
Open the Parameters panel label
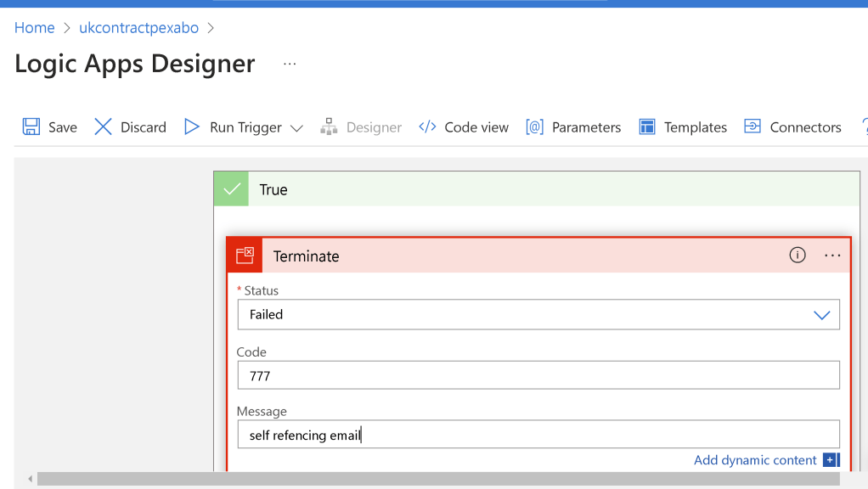click(x=586, y=127)
